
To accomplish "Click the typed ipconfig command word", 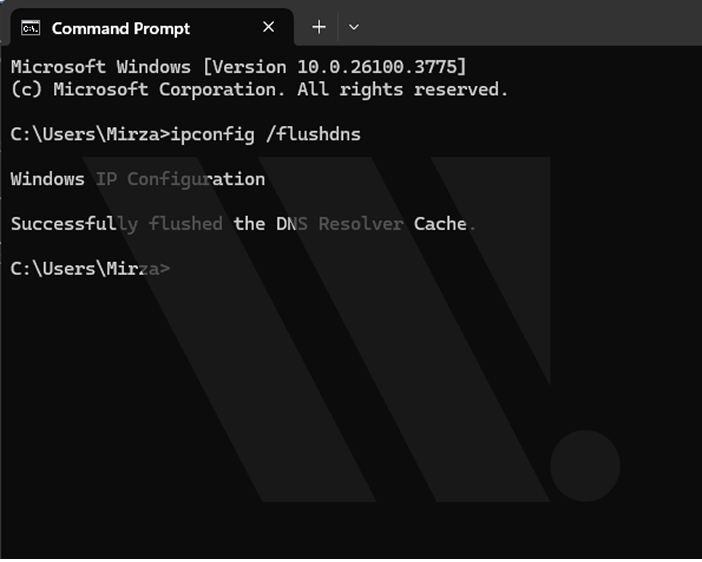I will tap(213, 135).
